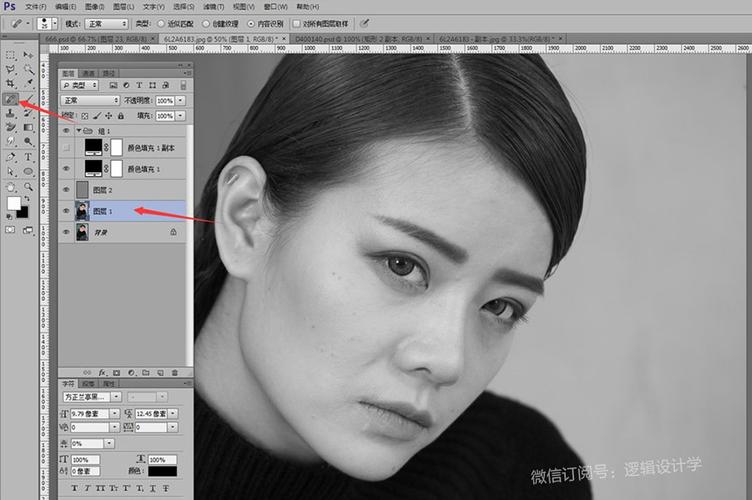Select the Hand tool

click(11, 187)
